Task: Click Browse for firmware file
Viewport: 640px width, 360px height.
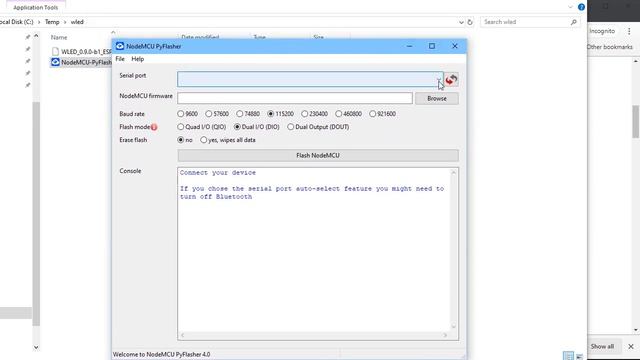Action: tap(437, 98)
